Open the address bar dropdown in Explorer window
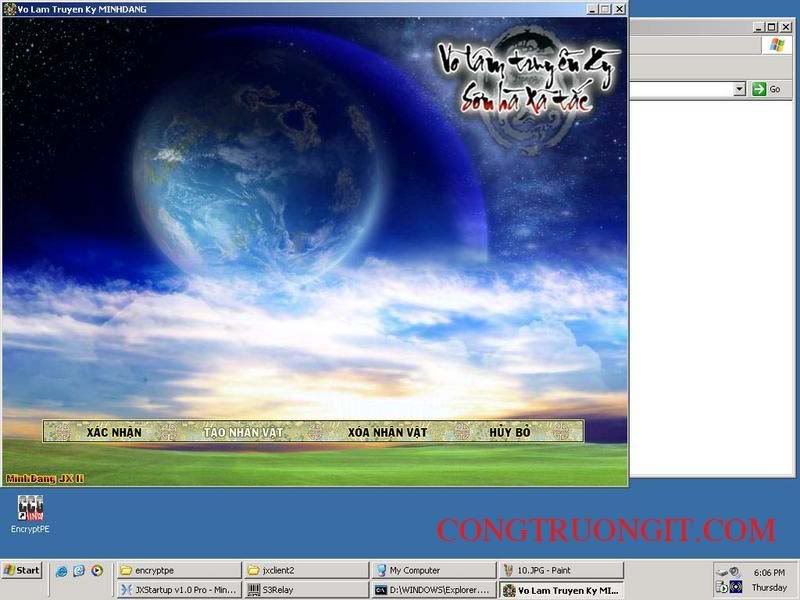 740,89
